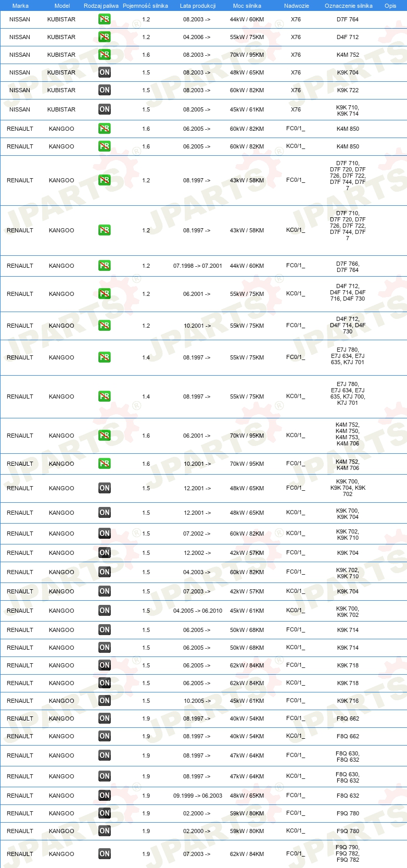The width and height of the screenshot is (407, 868).
Task: Click the PB icon in Kangoo 43kW / 58KM FC0/1_ row
Action: click(x=104, y=180)
